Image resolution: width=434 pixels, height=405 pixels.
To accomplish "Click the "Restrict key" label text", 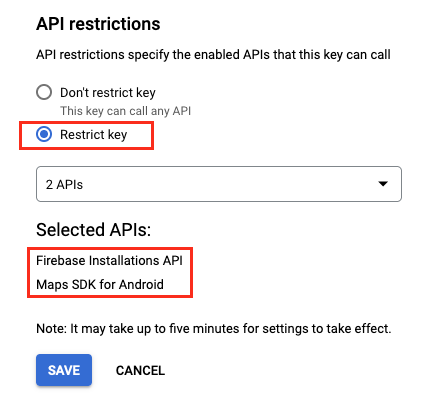I will pos(94,135).
